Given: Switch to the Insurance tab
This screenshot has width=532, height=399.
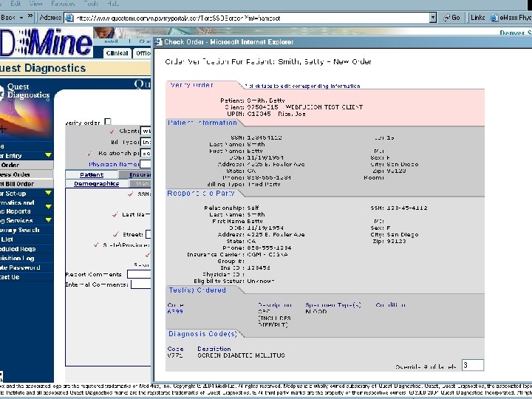Looking at the screenshot, I should click(140, 174).
